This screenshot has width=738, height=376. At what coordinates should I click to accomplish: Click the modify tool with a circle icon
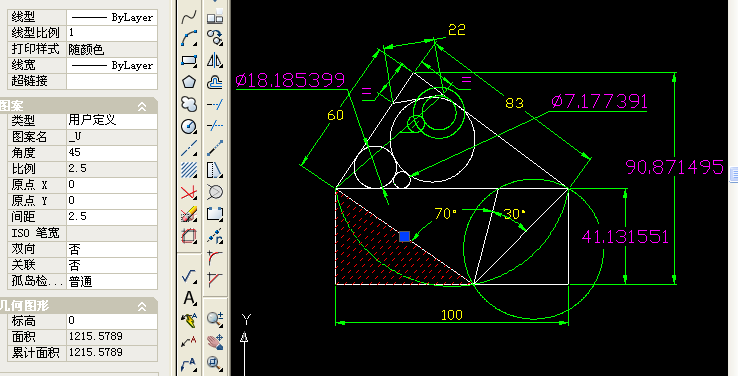tap(215, 192)
